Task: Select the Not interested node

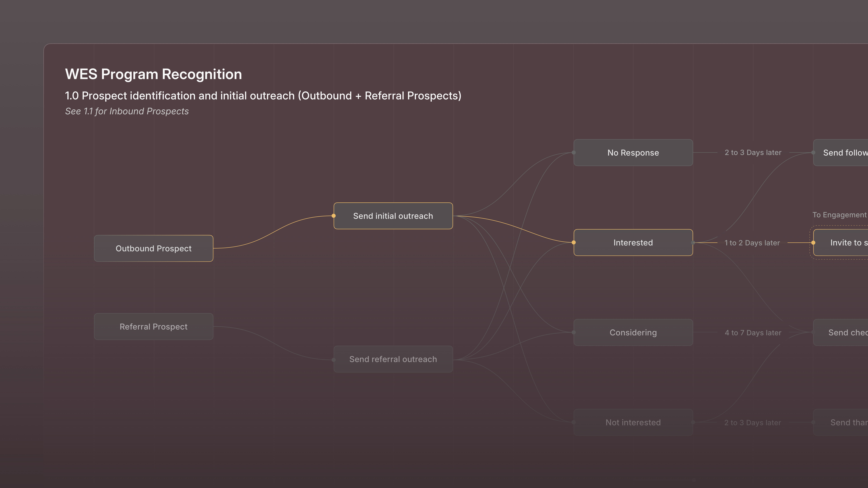Action: (x=633, y=422)
